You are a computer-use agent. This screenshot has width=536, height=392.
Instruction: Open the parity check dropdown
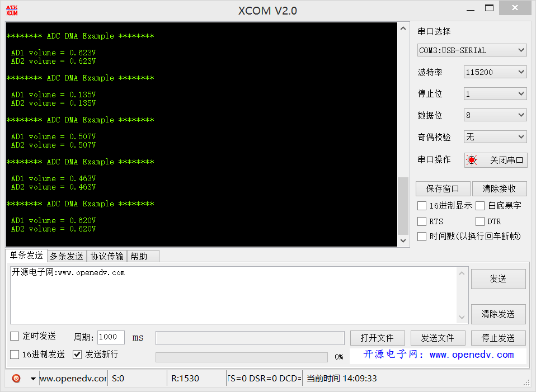(x=495, y=137)
